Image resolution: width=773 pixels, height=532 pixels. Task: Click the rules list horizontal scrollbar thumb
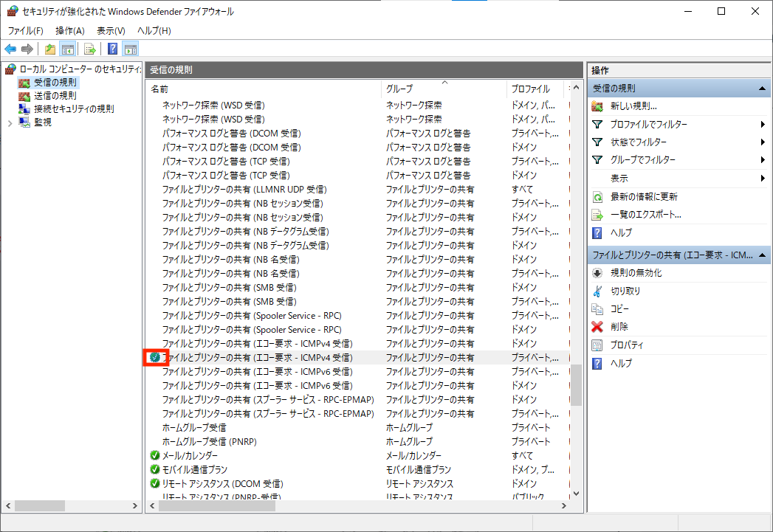[x=217, y=506]
